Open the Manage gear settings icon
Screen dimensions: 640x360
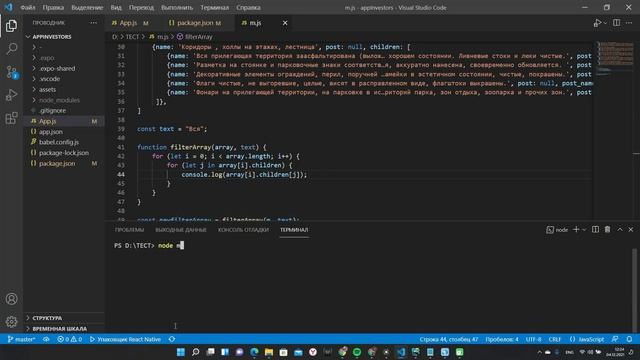[x=11, y=322]
